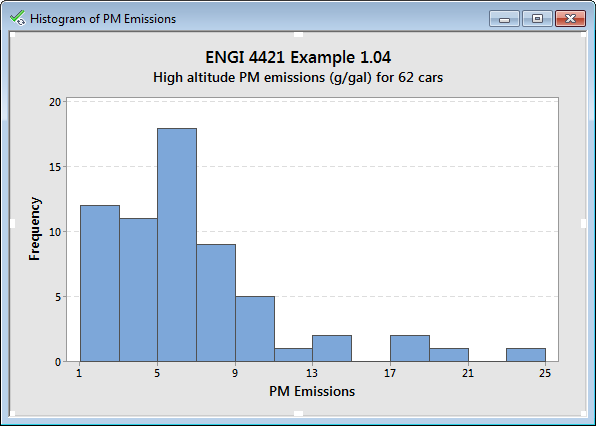This screenshot has width=596, height=426.
Task: Click the top-center graph resize handle
Action: pyautogui.click(x=298, y=35)
